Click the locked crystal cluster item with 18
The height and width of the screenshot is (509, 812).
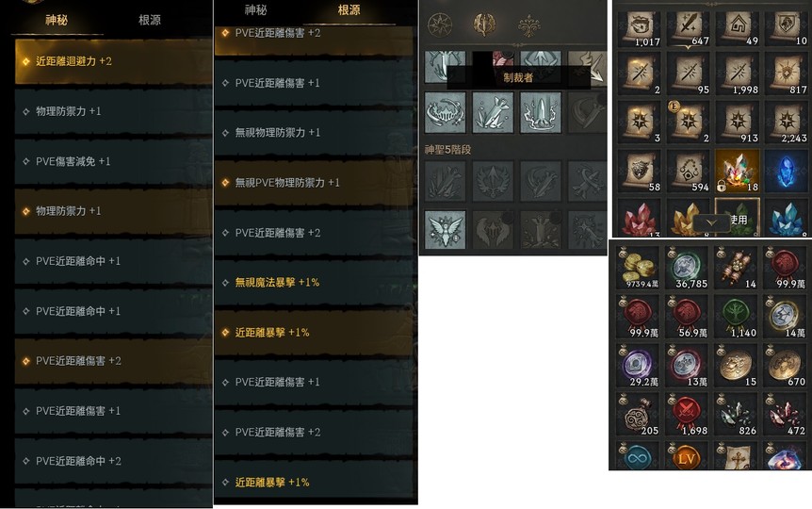coord(737,171)
